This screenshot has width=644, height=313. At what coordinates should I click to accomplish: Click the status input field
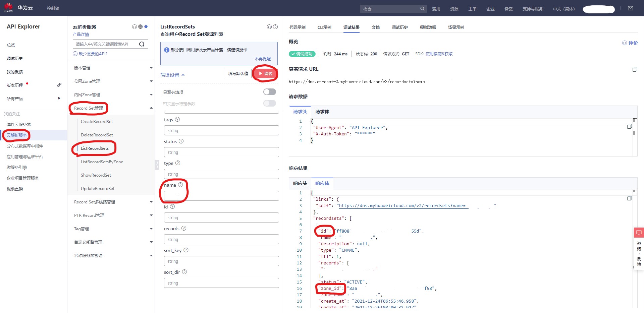pyautogui.click(x=221, y=152)
